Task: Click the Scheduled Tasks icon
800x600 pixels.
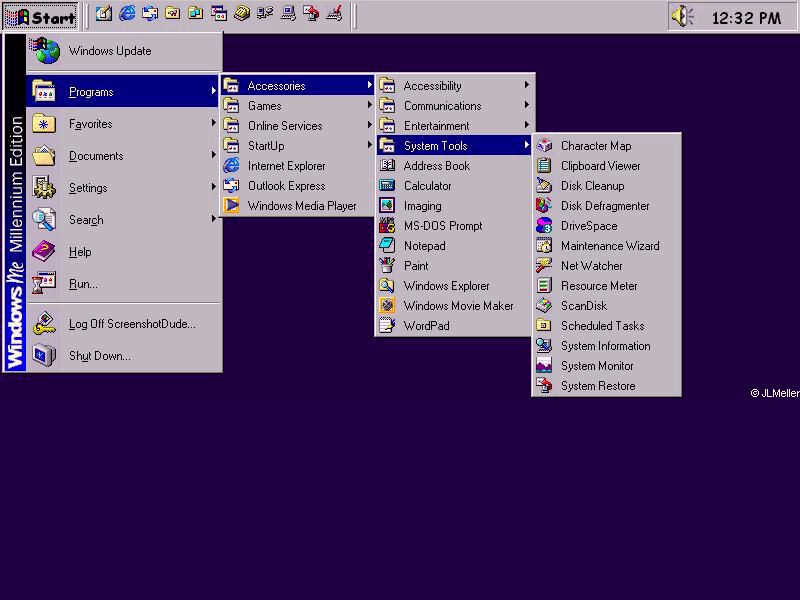Action: (544, 326)
